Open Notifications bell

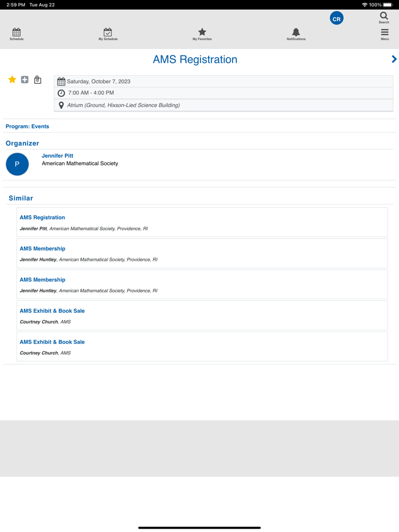click(296, 34)
